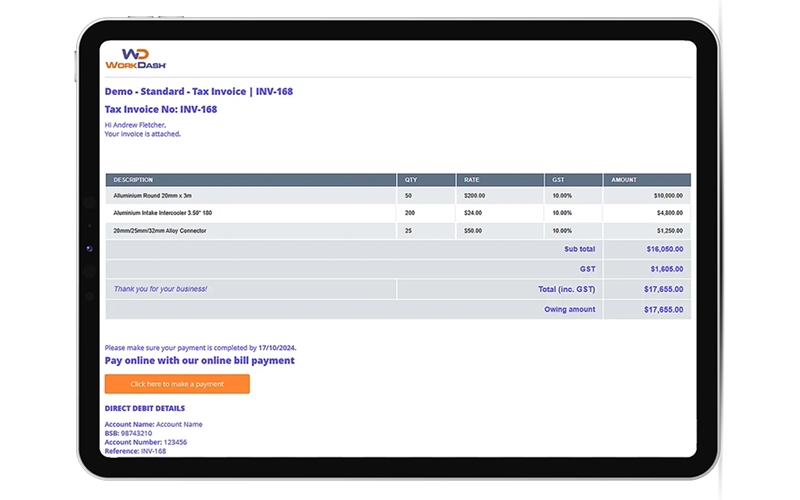
Task: Click the QTY column header
Action: click(411, 180)
